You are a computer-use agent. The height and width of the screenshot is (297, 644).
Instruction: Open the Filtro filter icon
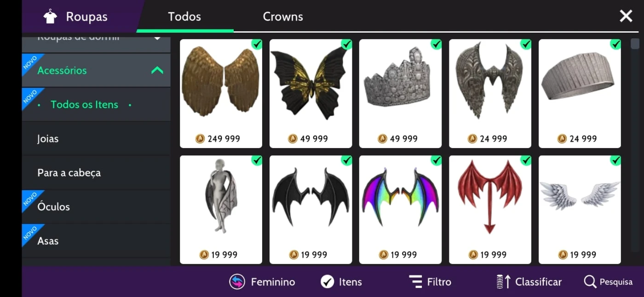[x=415, y=282]
